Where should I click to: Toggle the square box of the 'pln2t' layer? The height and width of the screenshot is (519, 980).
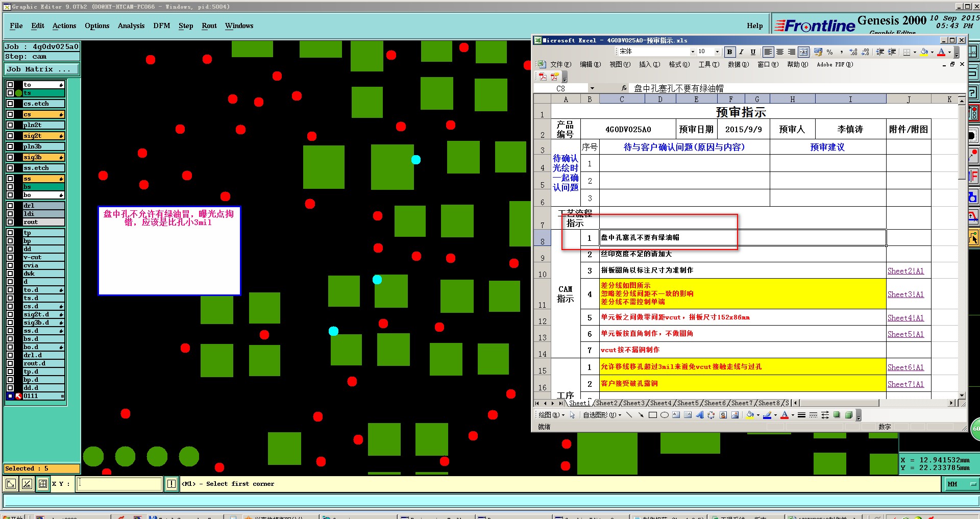coord(10,125)
